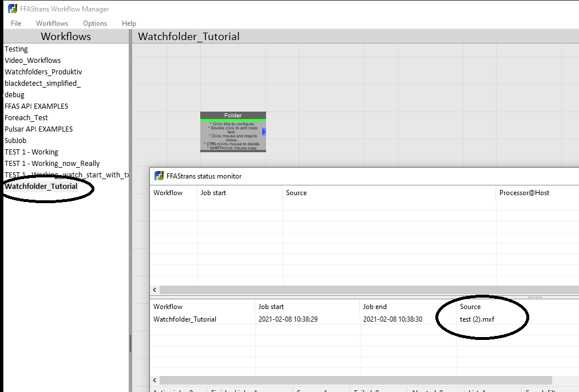Select the Watchfolder_Tutorial history job row
Image resolution: width=579 pixels, height=392 pixels.
click(364, 319)
